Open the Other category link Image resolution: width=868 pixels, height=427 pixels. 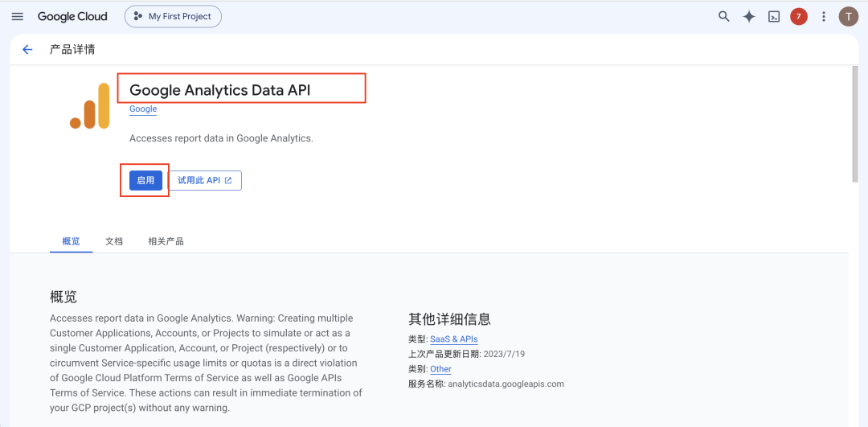click(440, 369)
